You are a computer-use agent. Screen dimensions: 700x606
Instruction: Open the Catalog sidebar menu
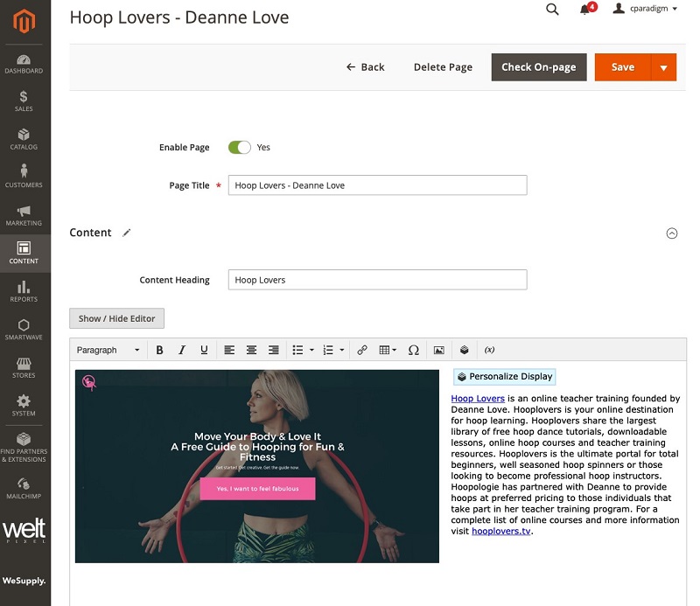[x=24, y=140]
